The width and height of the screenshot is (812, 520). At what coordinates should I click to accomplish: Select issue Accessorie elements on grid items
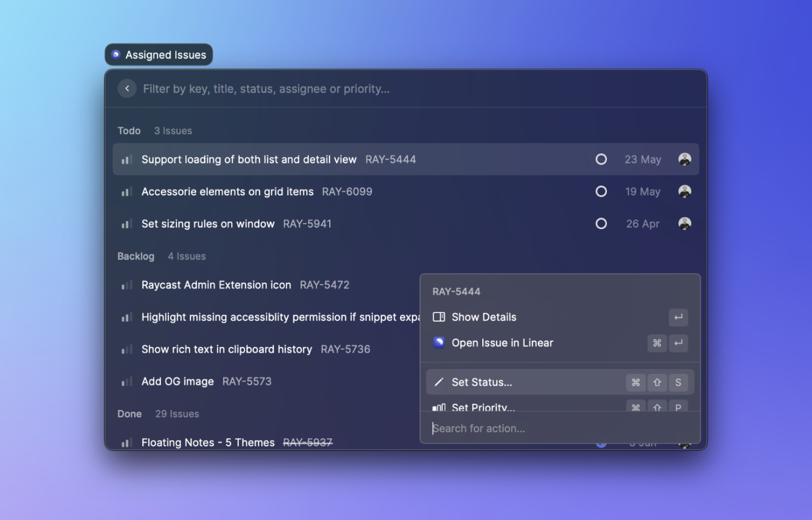click(405, 191)
